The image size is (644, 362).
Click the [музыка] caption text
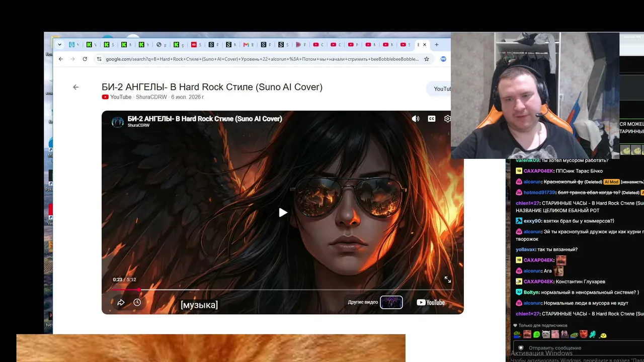199,305
